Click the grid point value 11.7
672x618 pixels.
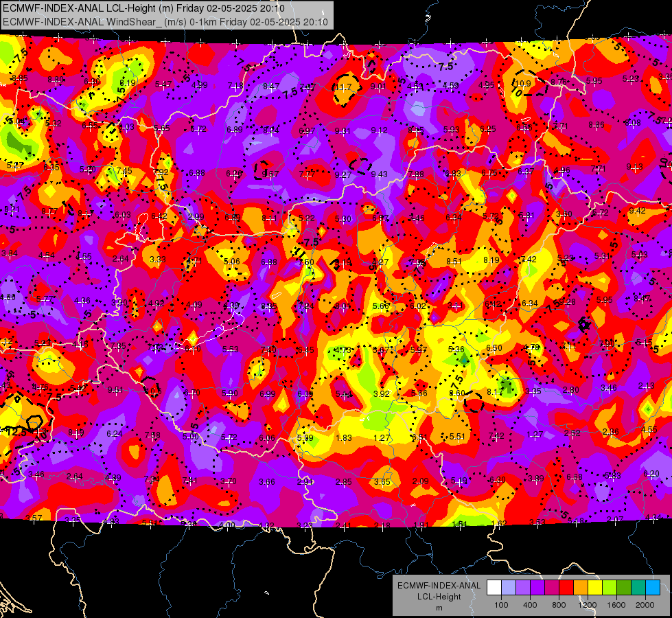pyautogui.click(x=343, y=87)
